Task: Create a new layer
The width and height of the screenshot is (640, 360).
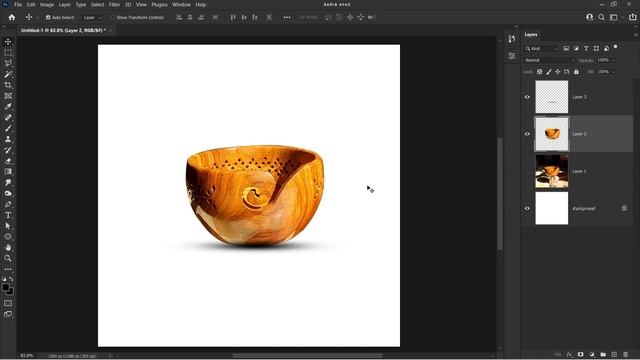Action: (x=614, y=355)
